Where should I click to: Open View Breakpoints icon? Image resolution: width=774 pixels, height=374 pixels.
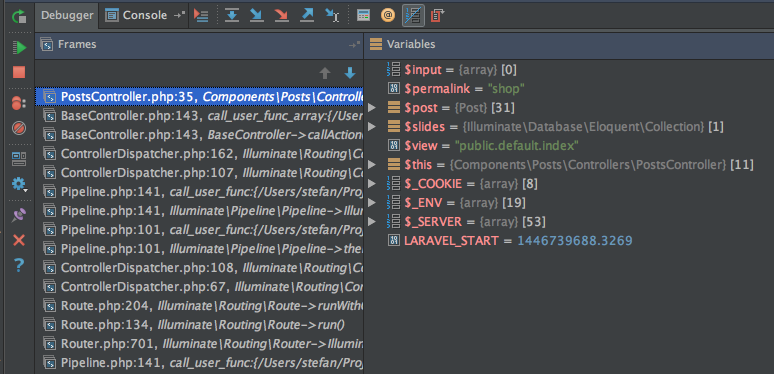pyautogui.click(x=18, y=103)
